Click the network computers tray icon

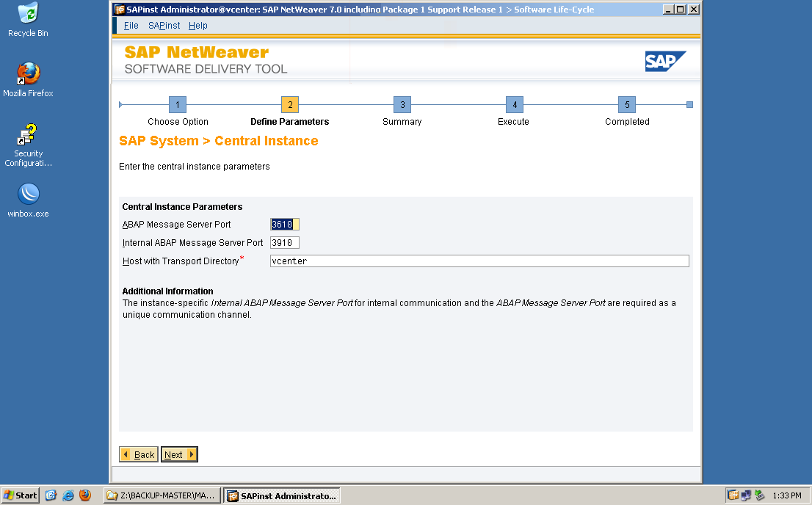click(x=746, y=495)
